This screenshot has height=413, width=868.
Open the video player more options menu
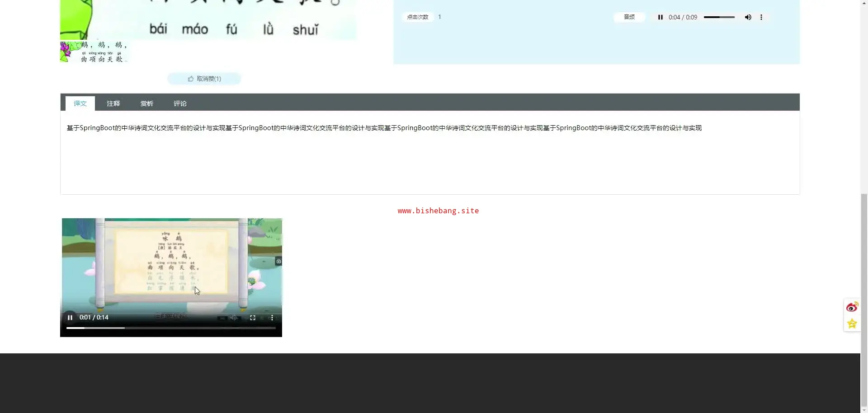[x=272, y=318]
